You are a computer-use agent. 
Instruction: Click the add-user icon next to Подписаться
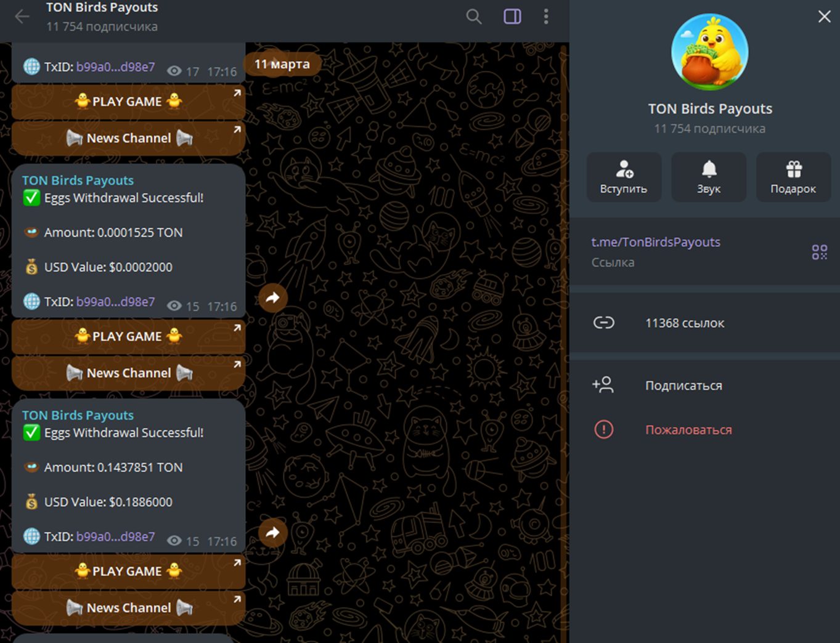[x=603, y=385]
